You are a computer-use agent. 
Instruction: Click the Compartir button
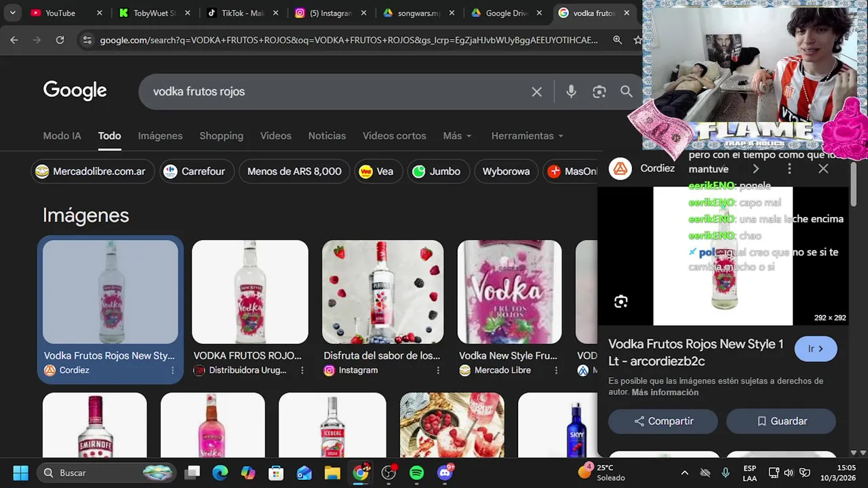663,422
